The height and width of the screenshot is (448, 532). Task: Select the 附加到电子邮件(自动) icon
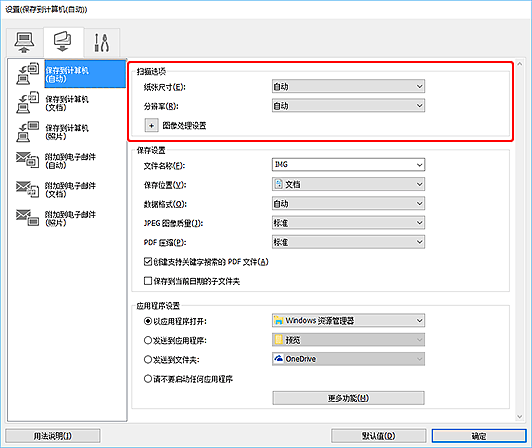click(27, 160)
